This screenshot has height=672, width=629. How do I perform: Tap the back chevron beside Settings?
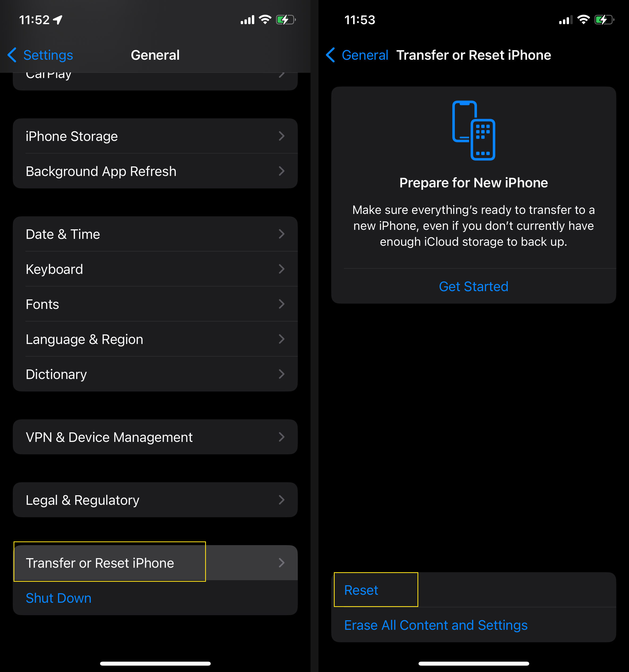[12, 55]
